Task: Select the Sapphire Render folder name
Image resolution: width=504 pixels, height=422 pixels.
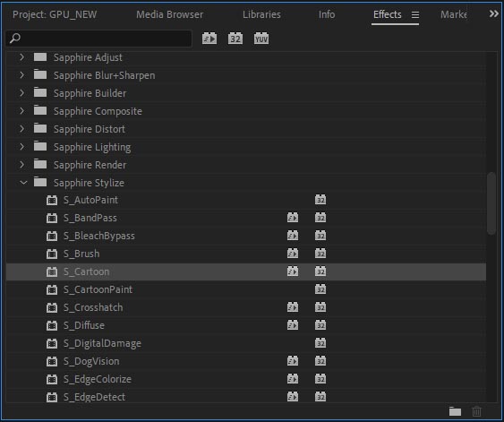Action: tap(90, 165)
